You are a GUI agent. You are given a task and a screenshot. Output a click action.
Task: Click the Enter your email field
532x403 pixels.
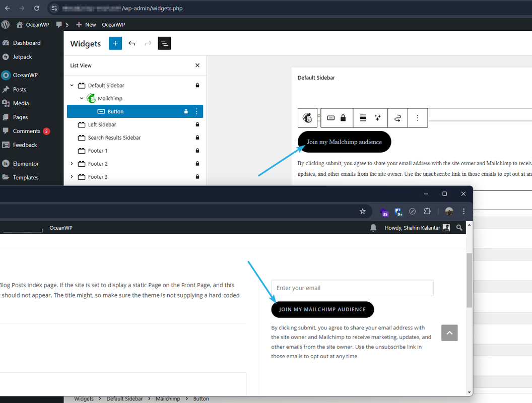pos(352,288)
